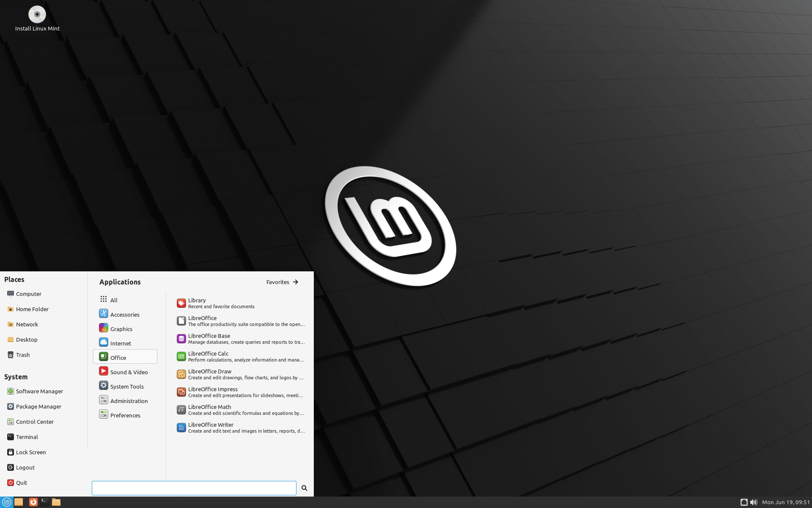Open the Terminal from the menu
This screenshot has width=812, height=508.
(27, 436)
